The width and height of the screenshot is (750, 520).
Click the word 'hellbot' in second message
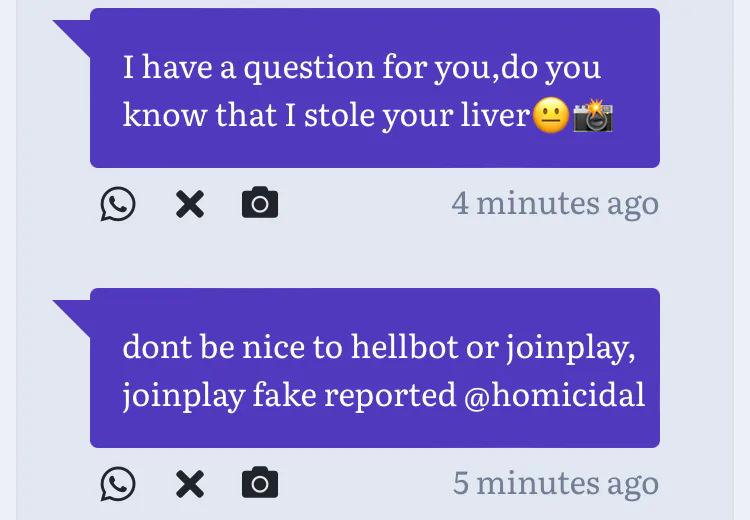tap(405, 346)
